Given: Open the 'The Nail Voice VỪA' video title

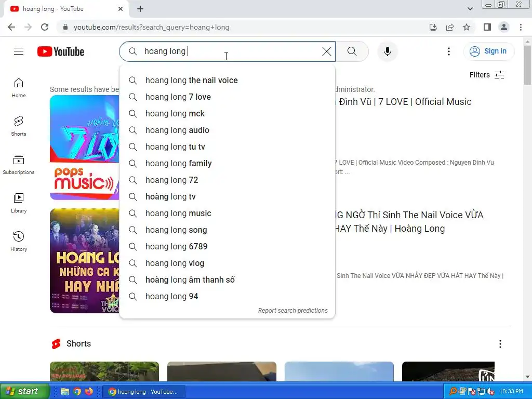Looking at the screenshot, I should 409,221.
